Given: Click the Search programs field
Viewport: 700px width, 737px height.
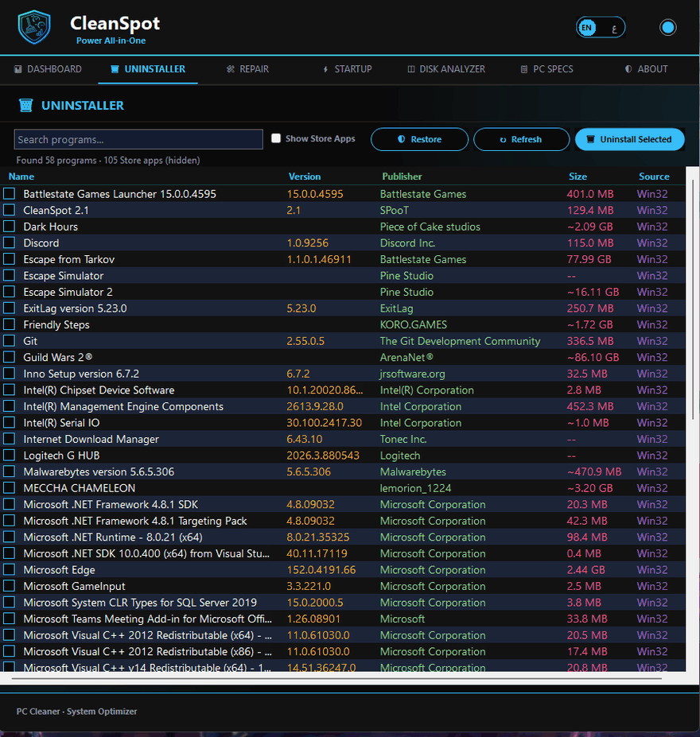Looking at the screenshot, I should click(x=138, y=139).
